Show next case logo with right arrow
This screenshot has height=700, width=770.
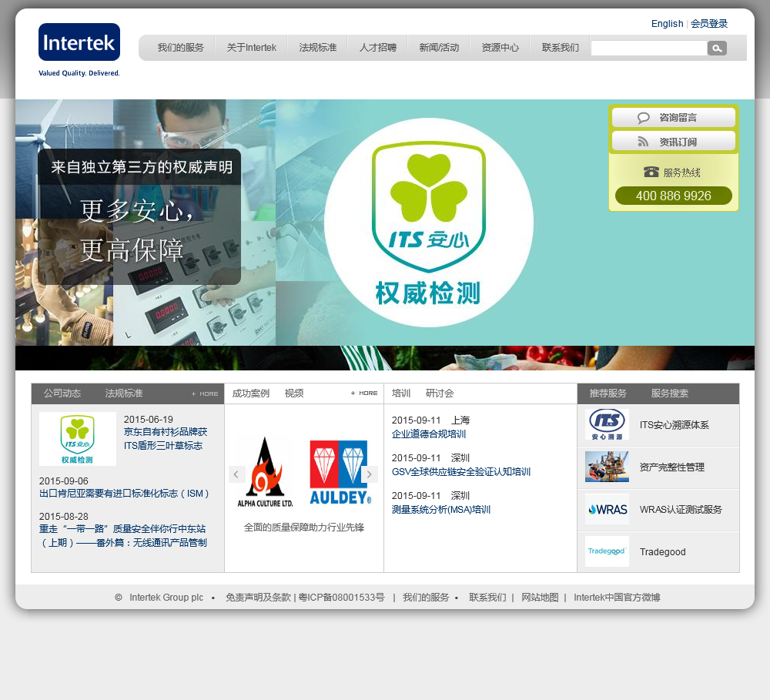pyautogui.click(x=370, y=474)
